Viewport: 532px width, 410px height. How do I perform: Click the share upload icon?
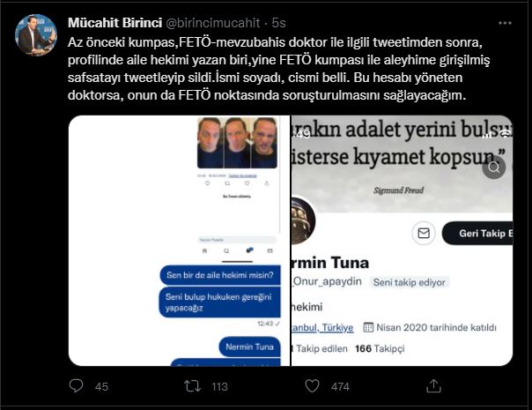(x=433, y=386)
